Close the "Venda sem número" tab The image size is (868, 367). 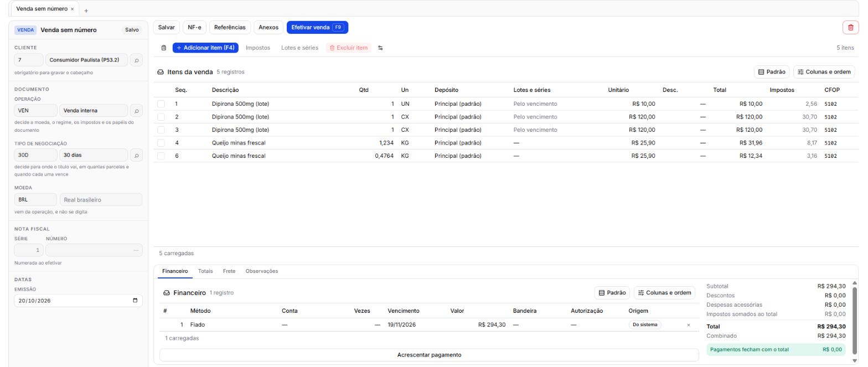(x=72, y=9)
